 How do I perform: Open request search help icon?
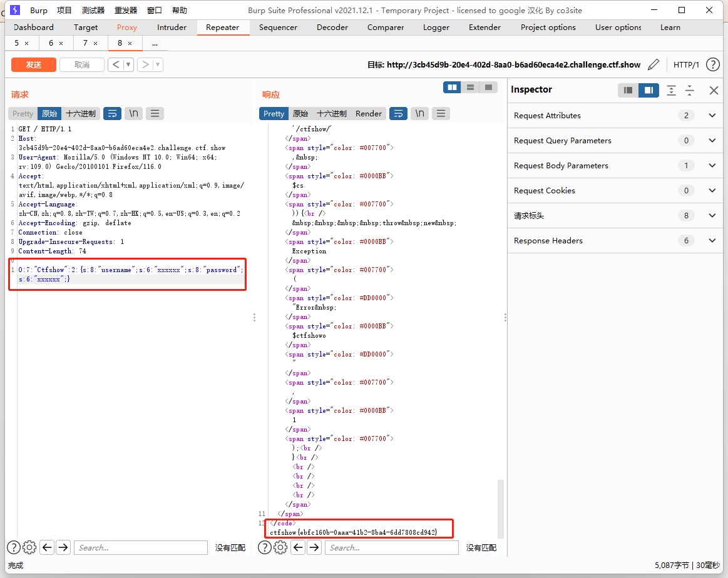pyautogui.click(x=14, y=547)
